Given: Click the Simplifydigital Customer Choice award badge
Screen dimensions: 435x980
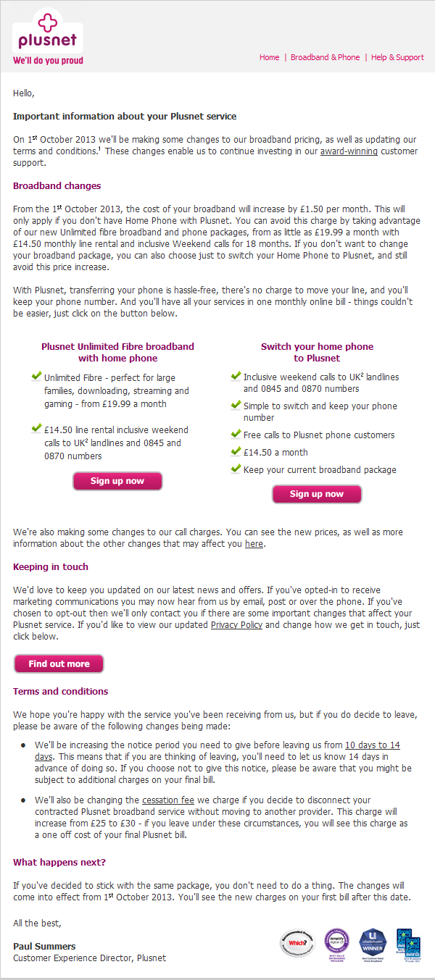Looking at the screenshot, I should [x=336, y=943].
